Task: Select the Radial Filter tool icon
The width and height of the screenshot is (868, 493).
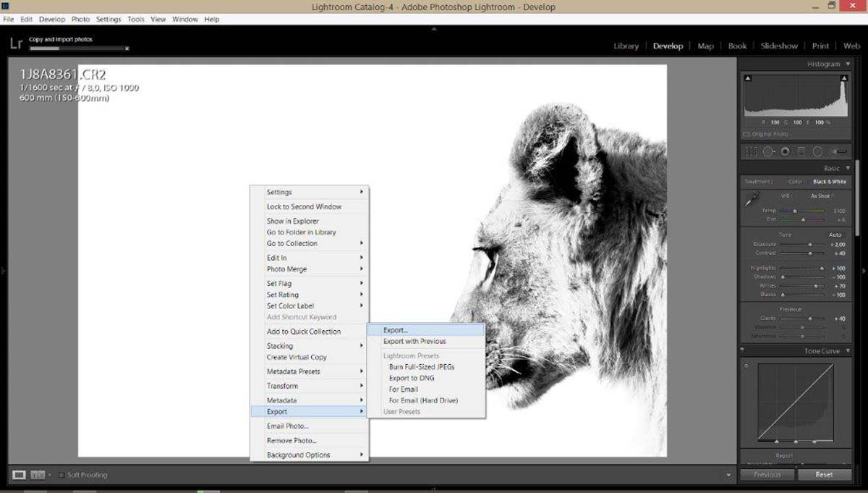Action: pyautogui.click(x=817, y=152)
